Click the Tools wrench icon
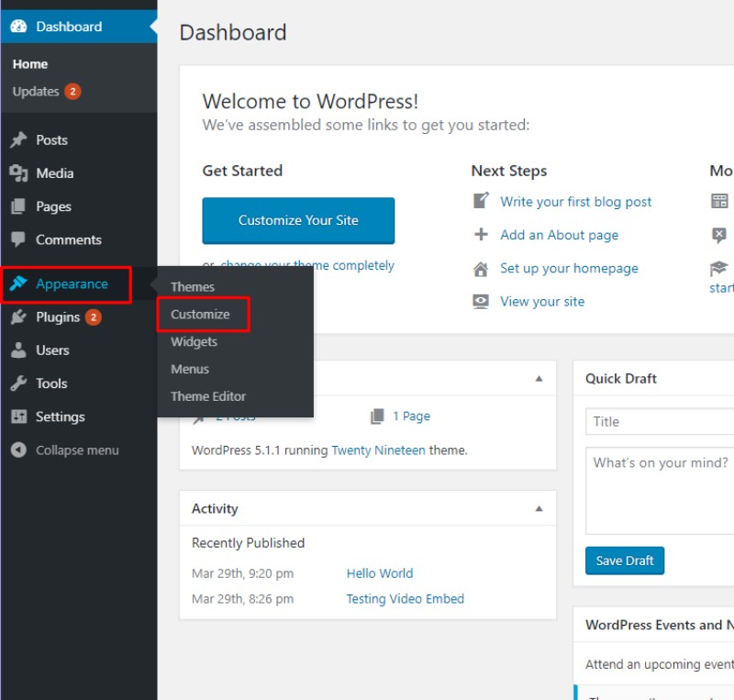This screenshot has width=734, height=700. point(18,383)
